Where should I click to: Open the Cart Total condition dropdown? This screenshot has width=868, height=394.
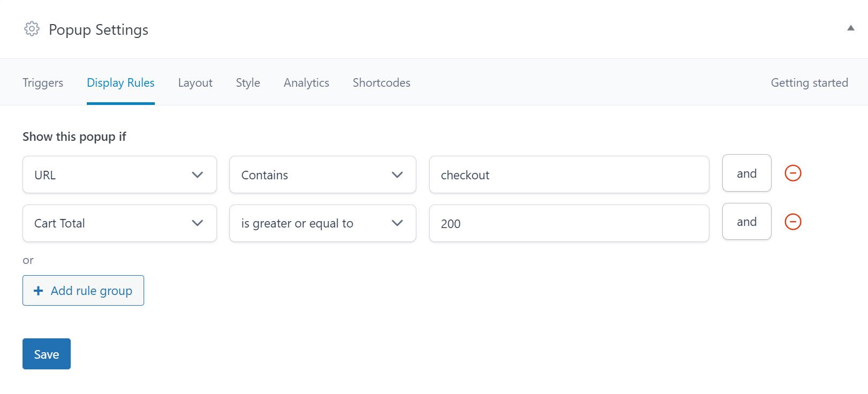click(x=119, y=223)
